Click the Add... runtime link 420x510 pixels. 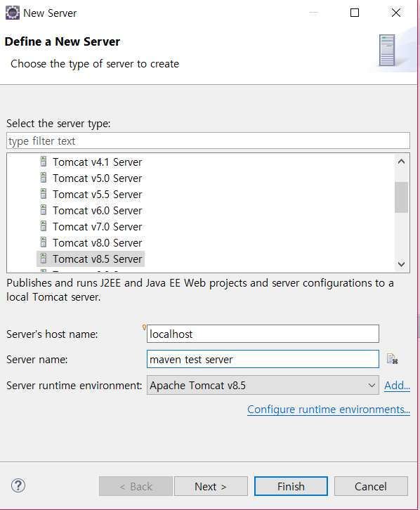(397, 386)
